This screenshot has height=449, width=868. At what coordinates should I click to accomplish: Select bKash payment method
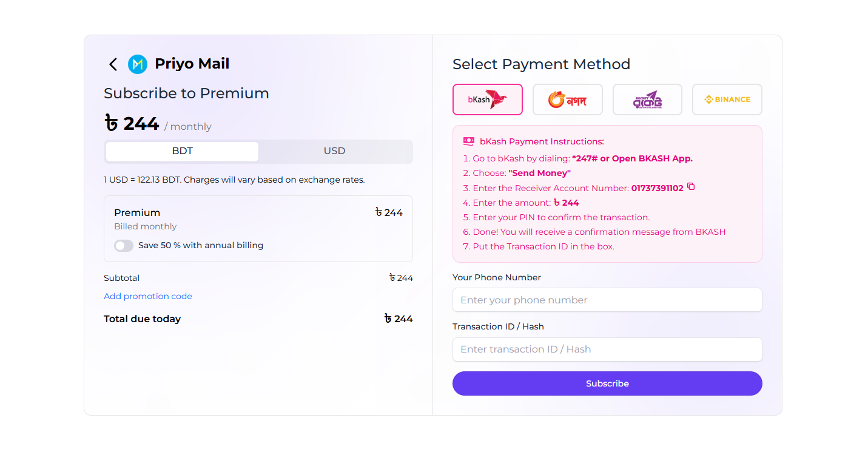(x=487, y=100)
